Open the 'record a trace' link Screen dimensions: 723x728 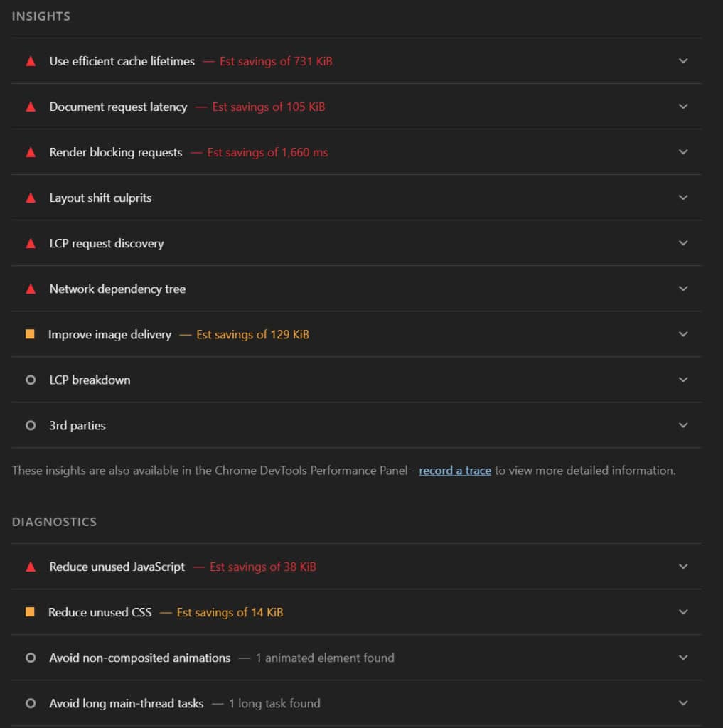pos(455,471)
